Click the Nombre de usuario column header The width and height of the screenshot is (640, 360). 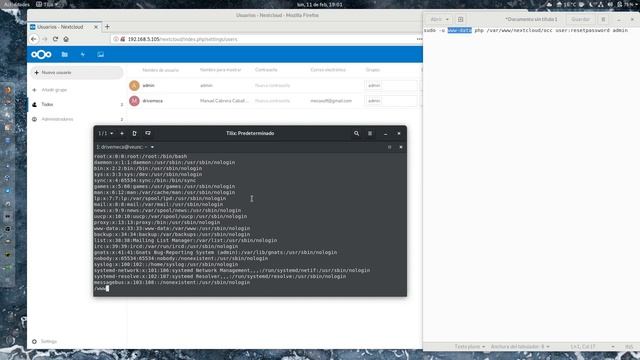point(160,70)
